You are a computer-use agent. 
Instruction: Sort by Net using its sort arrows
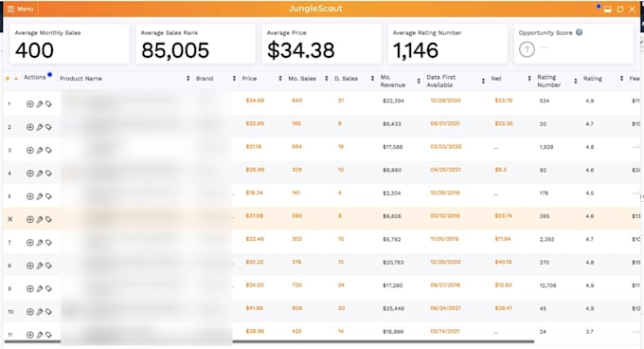[529, 78]
